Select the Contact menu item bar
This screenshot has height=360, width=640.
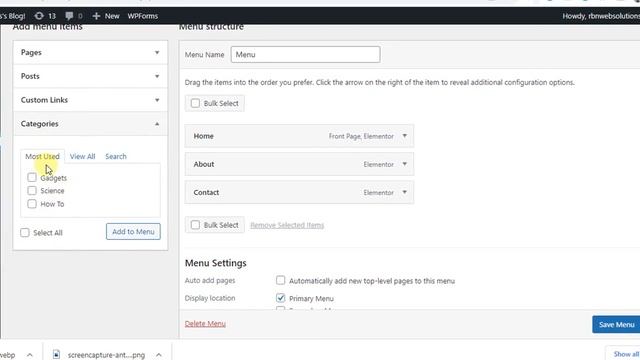click(299, 192)
